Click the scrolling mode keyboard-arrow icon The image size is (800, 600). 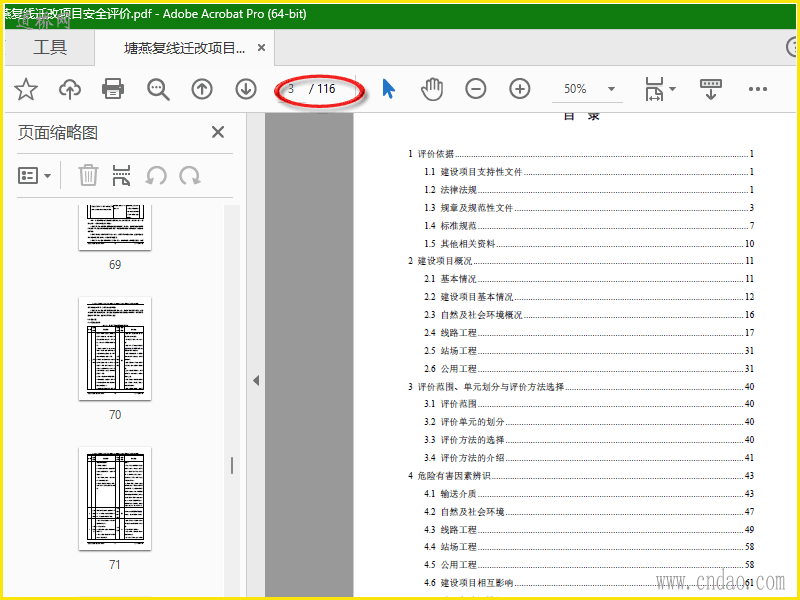pos(711,89)
